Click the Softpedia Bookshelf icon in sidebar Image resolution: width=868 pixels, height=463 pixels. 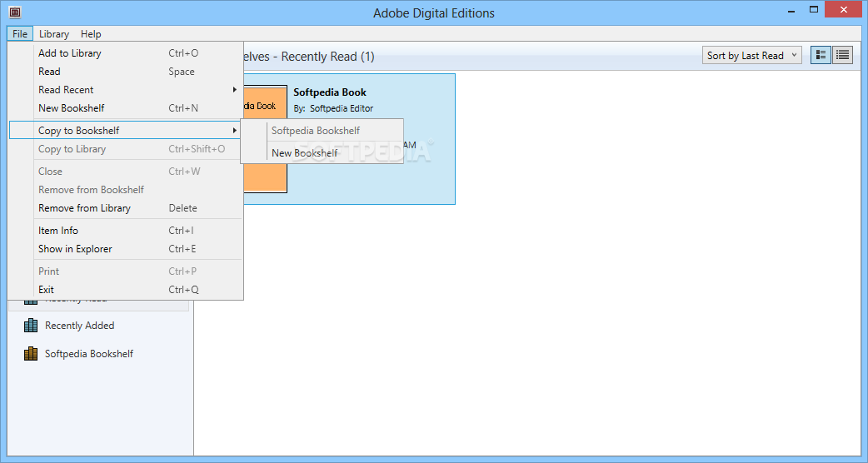click(31, 353)
